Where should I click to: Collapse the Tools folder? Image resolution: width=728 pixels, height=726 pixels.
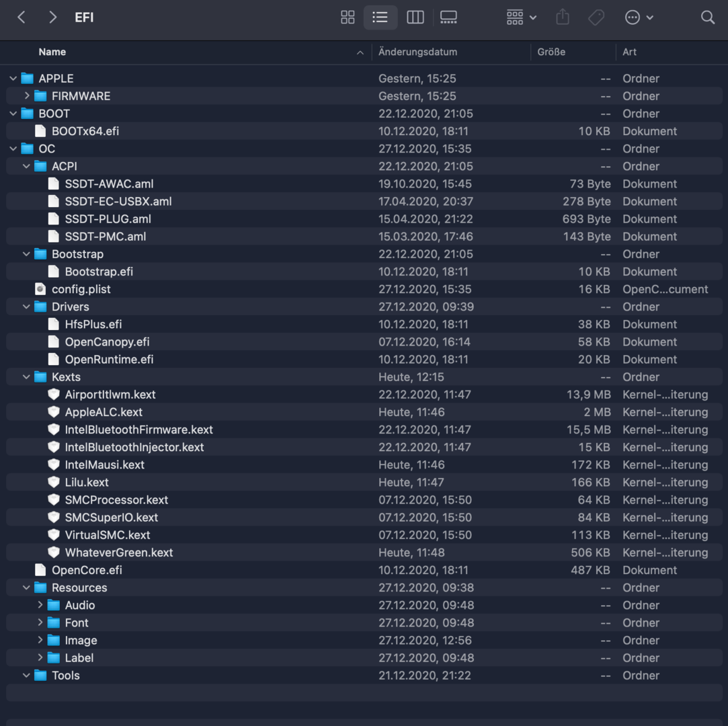coord(26,676)
